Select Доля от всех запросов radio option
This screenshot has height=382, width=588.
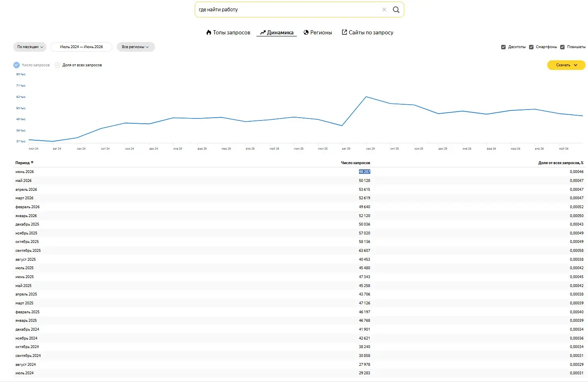pos(57,65)
